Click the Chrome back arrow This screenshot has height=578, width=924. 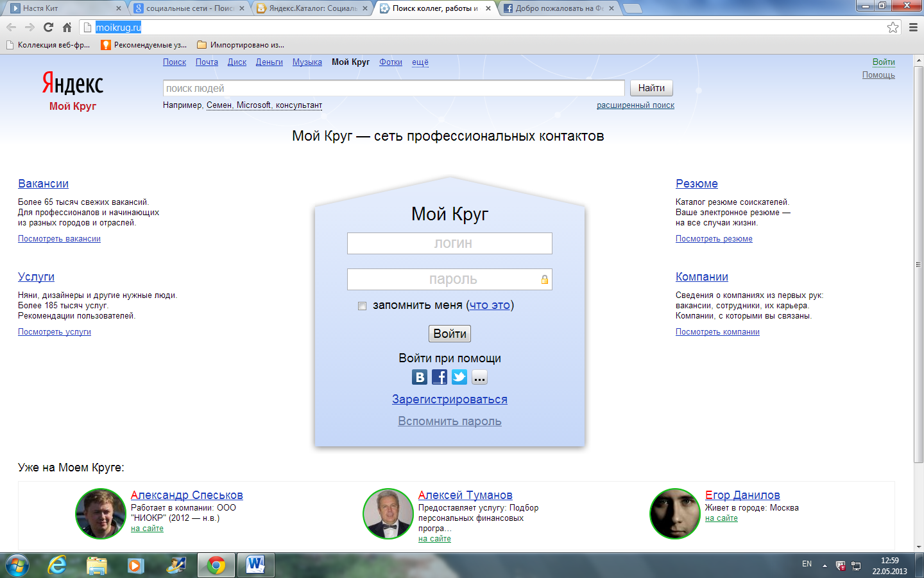tap(11, 27)
